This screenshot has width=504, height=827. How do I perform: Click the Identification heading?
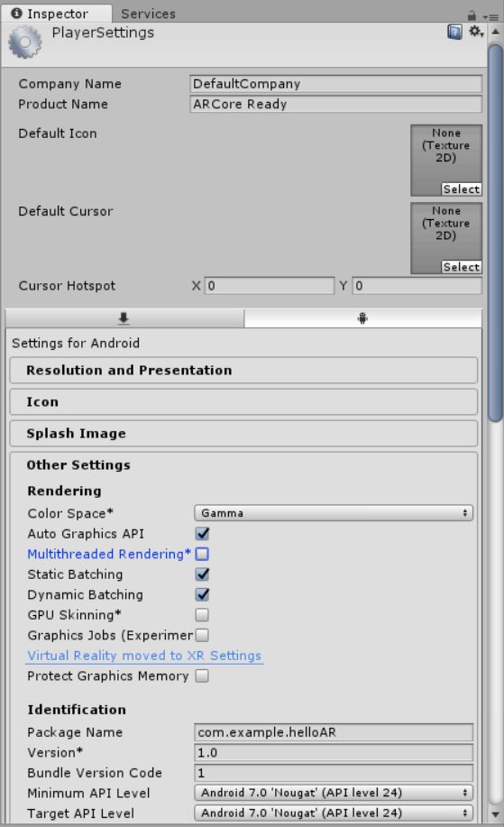pyautogui.click(x=77, y=710)
